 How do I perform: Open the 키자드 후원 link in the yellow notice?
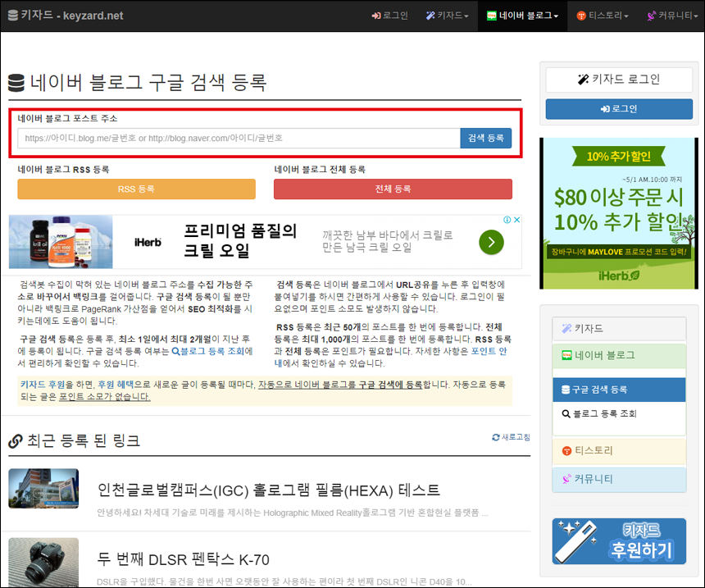[x=43, y=384]
